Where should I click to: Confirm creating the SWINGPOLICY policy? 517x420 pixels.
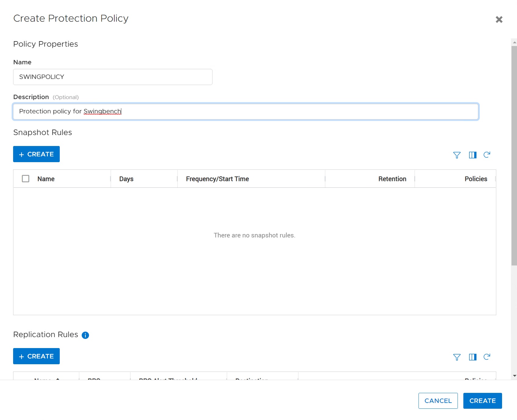pos(482,401)
